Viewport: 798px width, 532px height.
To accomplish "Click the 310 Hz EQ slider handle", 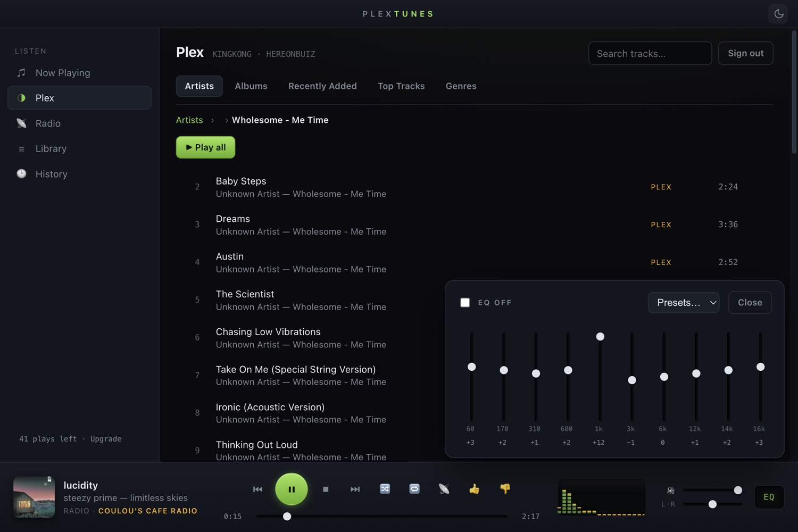I will pyautogui.click(x=536, y=373).
